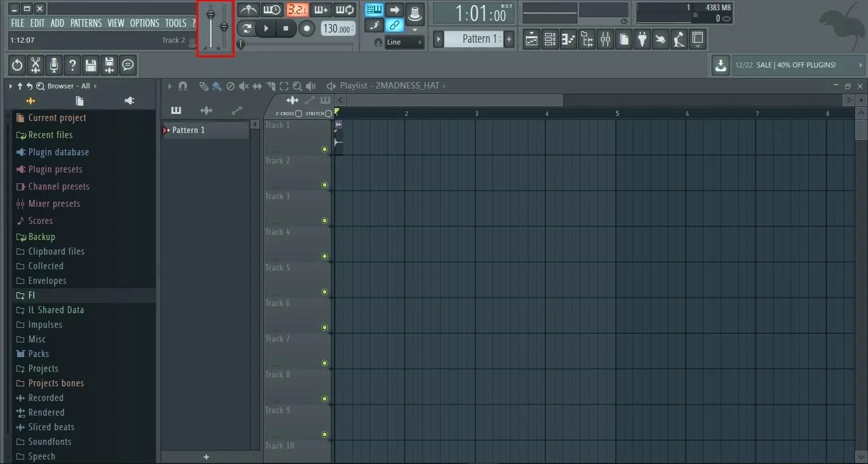Click the multilink to controllers knob icon
The width and height of the screenshot is (868, 464).
pos(415,13)
